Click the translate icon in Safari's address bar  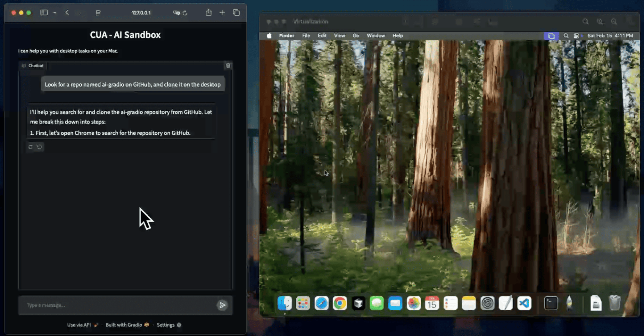click(x=176, y=13)
